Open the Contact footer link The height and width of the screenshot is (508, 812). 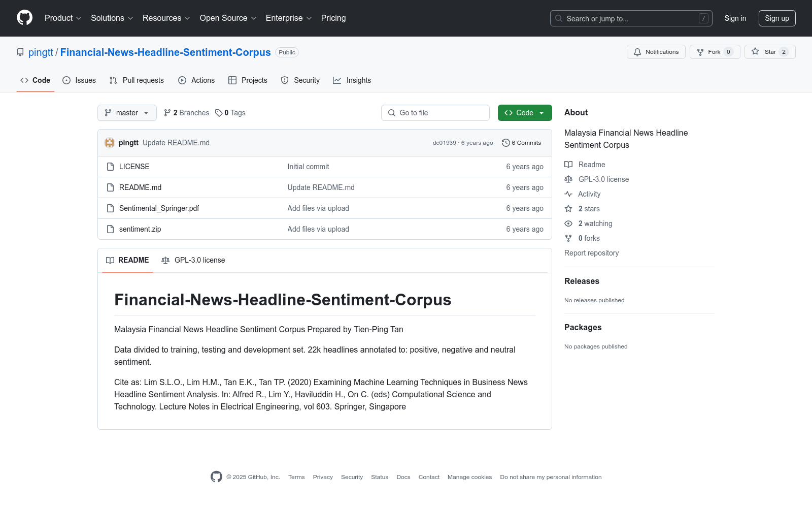429,477
